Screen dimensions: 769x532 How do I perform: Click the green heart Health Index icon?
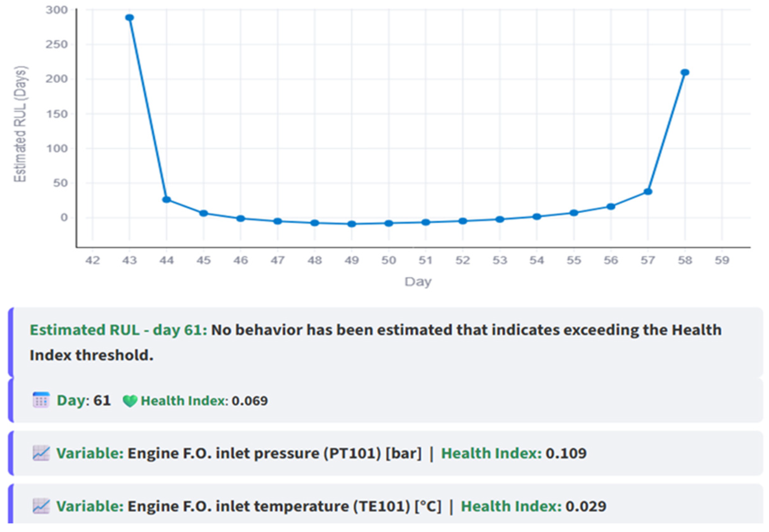[130, 401]
